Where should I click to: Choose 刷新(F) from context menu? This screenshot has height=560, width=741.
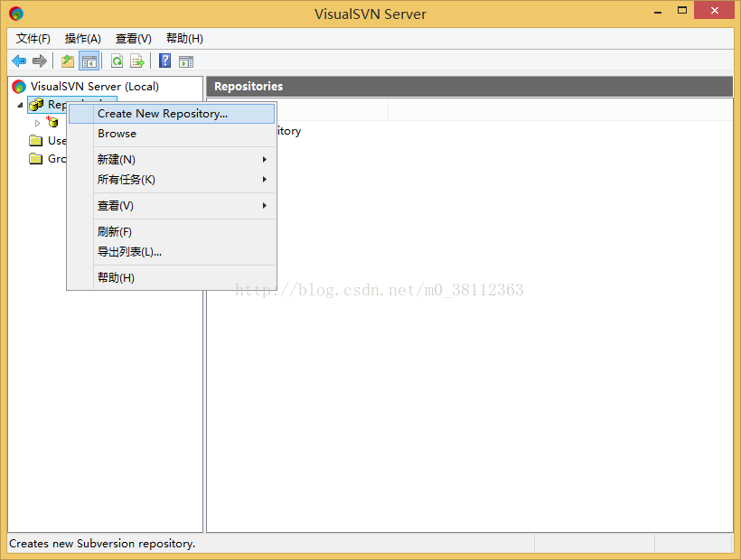[x=172, y=232]
